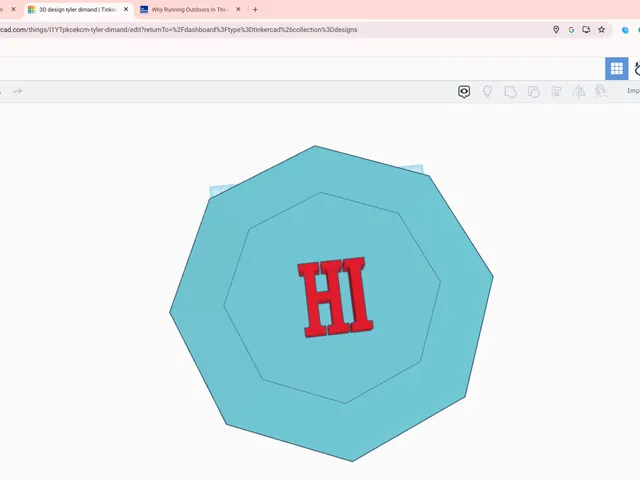Click the Show All lightbulb icon
This screenshot has width=640, height=480.
pos(487,91)
